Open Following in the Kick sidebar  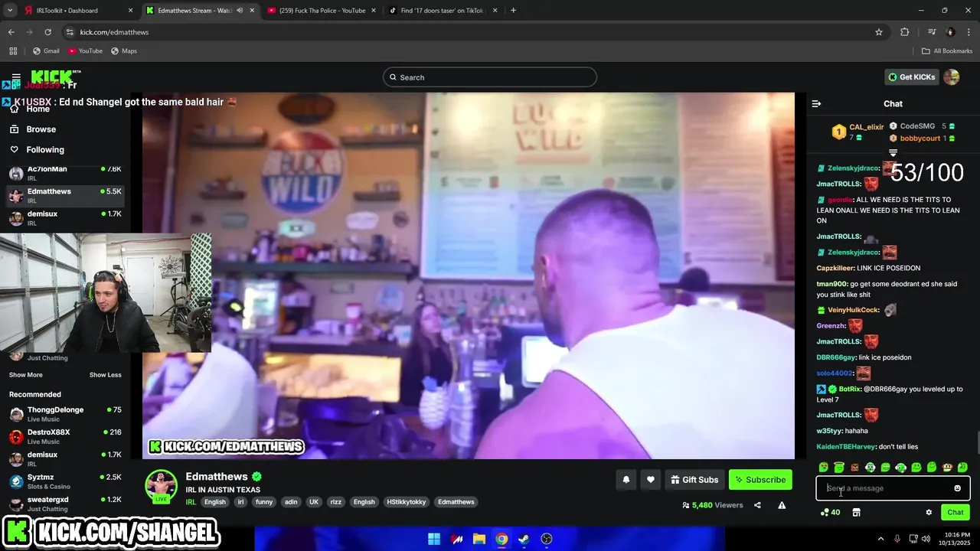[37, 150]
